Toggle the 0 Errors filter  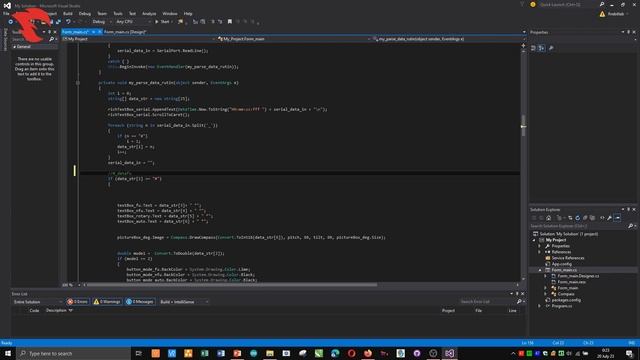click(x=78, y=302)
